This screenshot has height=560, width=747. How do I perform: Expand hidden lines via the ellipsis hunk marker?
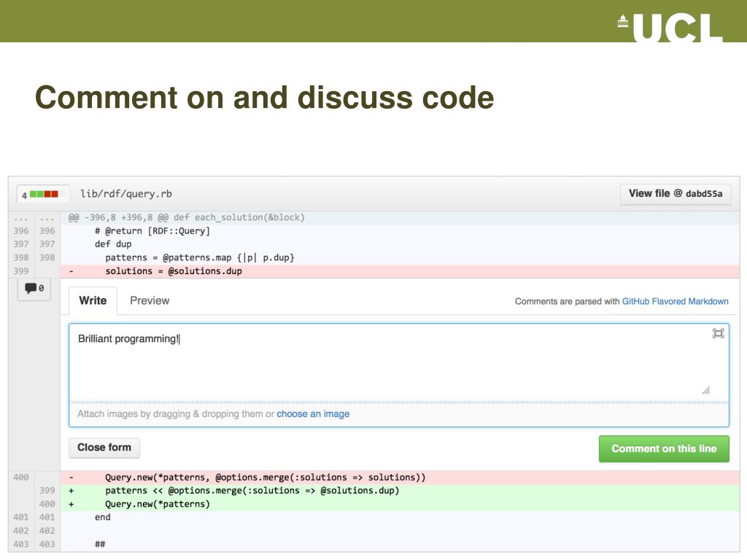click(x=21, y=218)
